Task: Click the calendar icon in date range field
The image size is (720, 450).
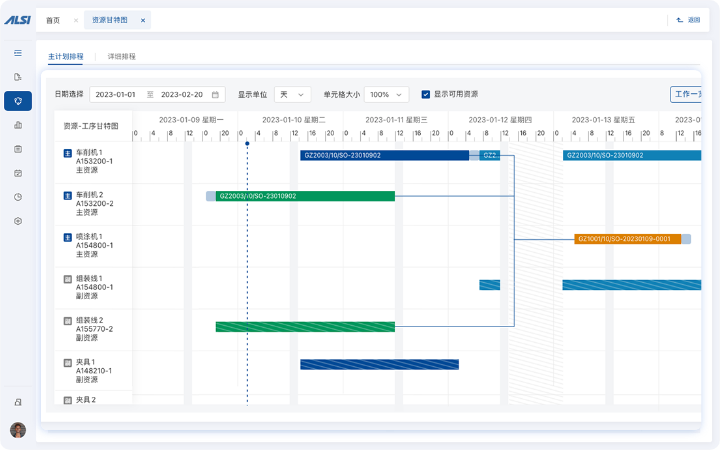Action: [x=215, y=95]
